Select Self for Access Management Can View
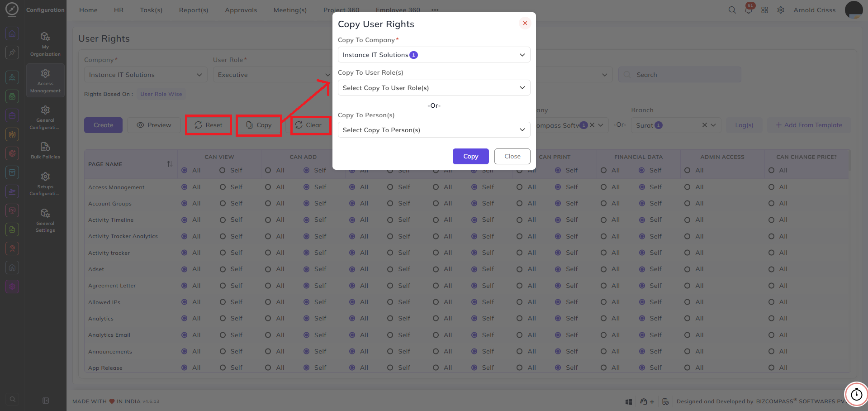868x411 pixels. [x=223, y=187]
